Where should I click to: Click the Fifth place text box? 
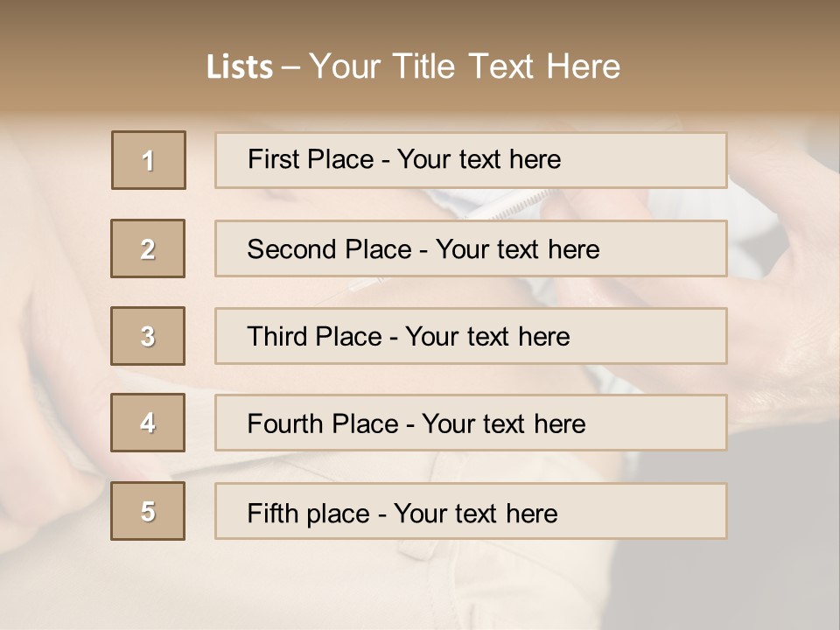pos(471,511)
